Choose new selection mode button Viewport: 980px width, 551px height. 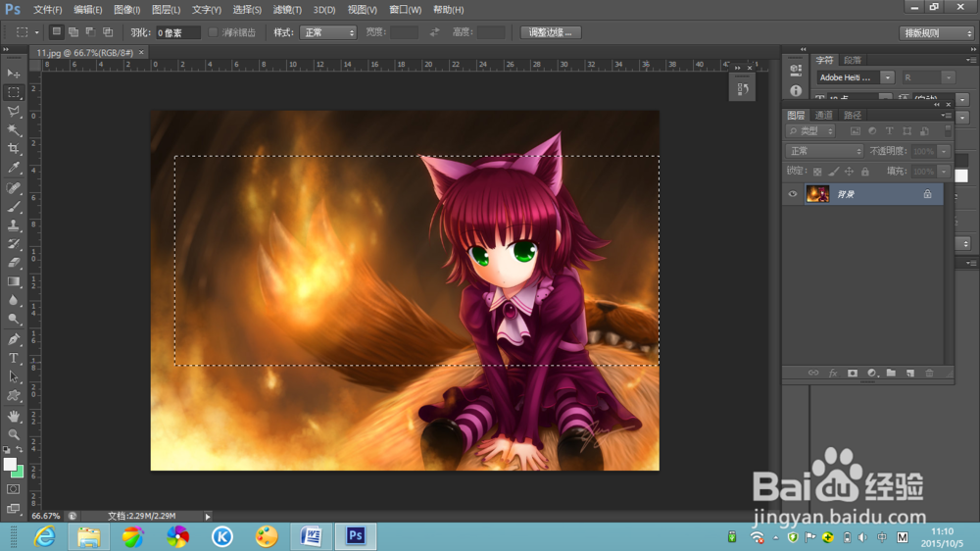[56, 32]
